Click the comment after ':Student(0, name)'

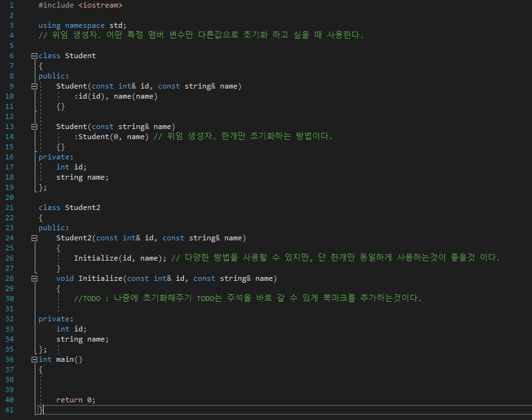(x=243, y=137)
